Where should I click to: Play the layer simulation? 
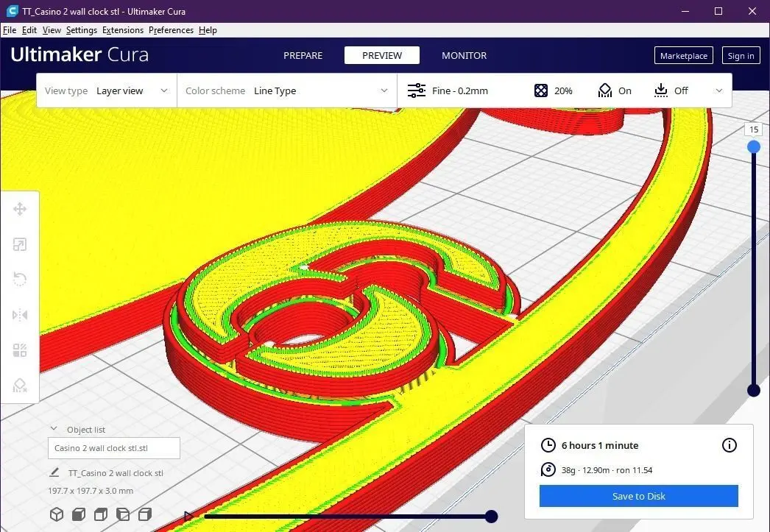[x=188, y=516]
